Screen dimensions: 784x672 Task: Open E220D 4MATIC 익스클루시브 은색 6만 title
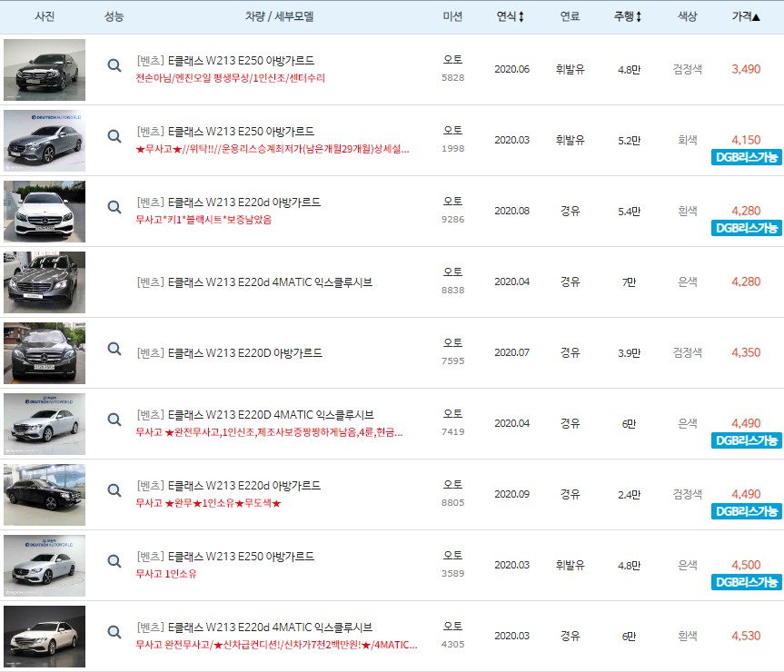pyautogui.click(x=255, y=415)
